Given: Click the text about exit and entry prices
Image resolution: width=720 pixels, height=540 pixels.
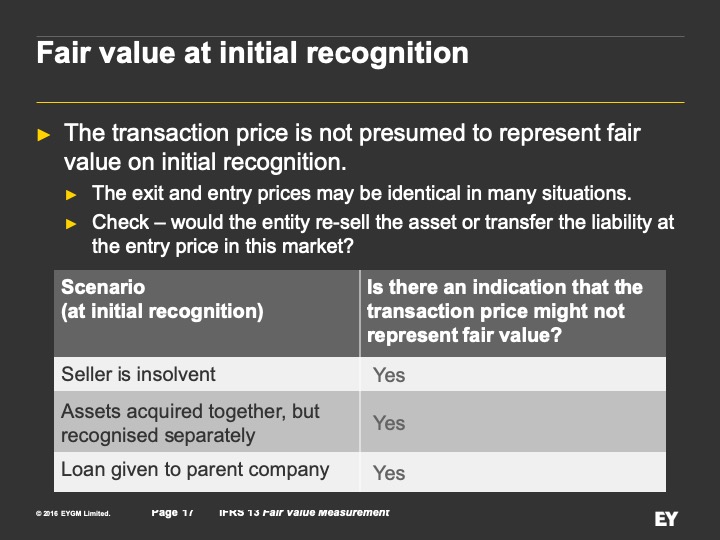Looking at the screenshot, I should pos(361,193).
